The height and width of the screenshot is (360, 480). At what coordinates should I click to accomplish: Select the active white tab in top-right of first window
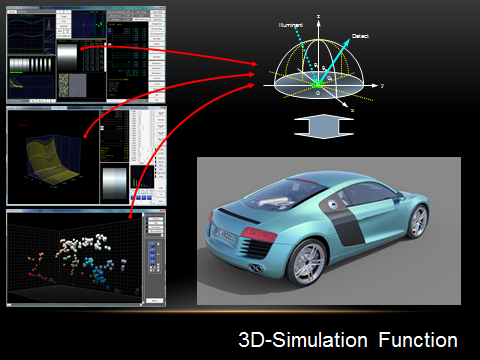coord(140,19)
